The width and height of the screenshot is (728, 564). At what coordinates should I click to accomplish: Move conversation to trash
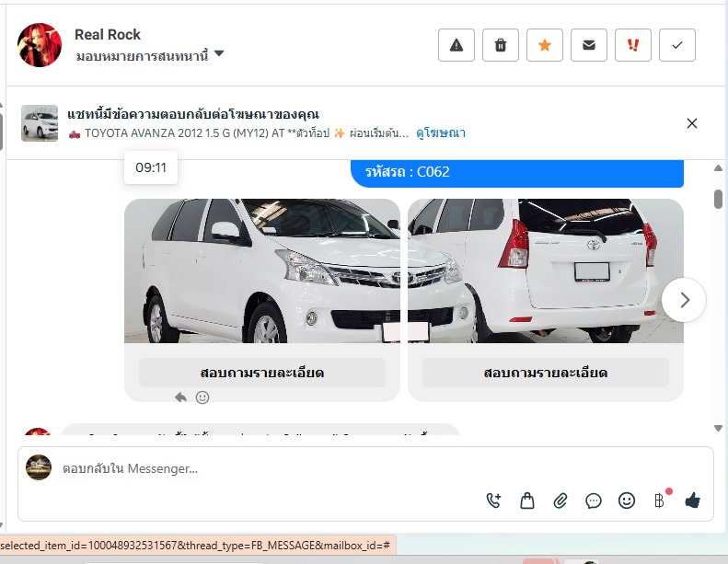tap(501, 45)
